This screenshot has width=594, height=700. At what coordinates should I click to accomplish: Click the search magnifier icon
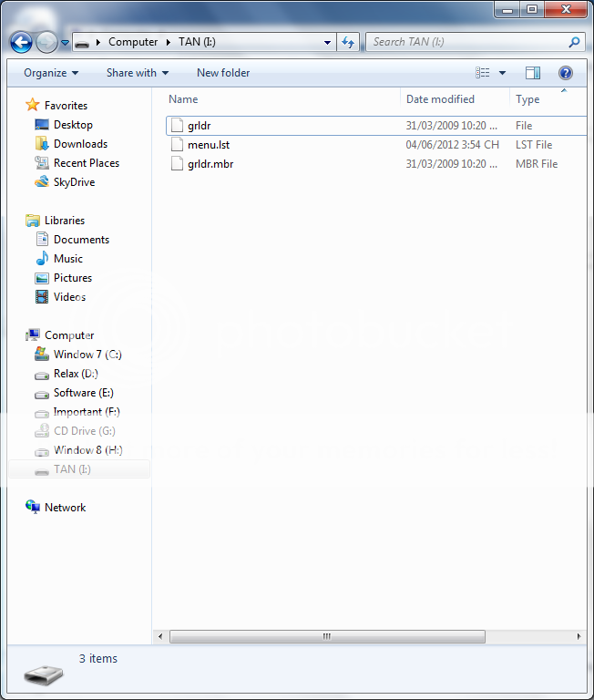[x=574, y=42]
